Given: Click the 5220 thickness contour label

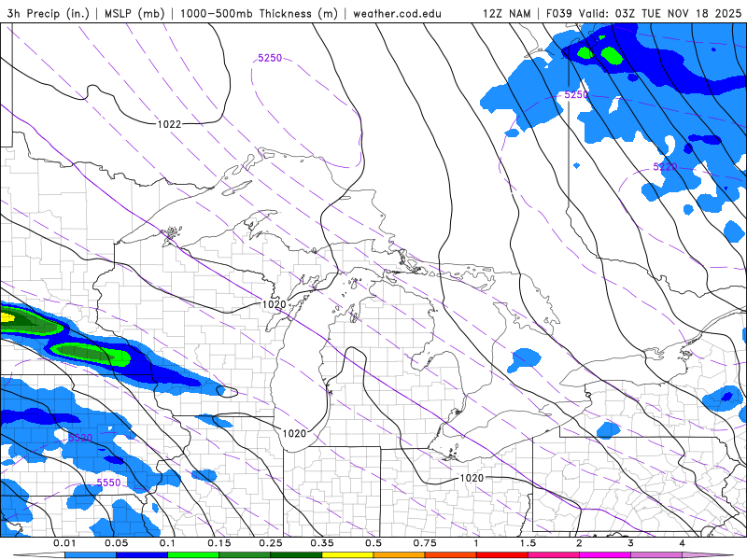Looking at the screenshot, I should point(665,167).
